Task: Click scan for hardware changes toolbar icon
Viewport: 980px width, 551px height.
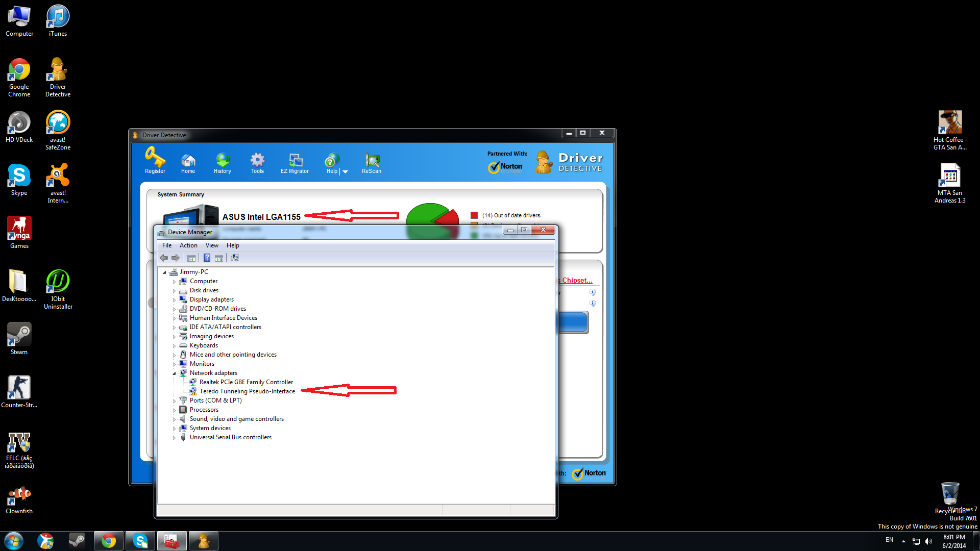Action: [x=235, y=258]
